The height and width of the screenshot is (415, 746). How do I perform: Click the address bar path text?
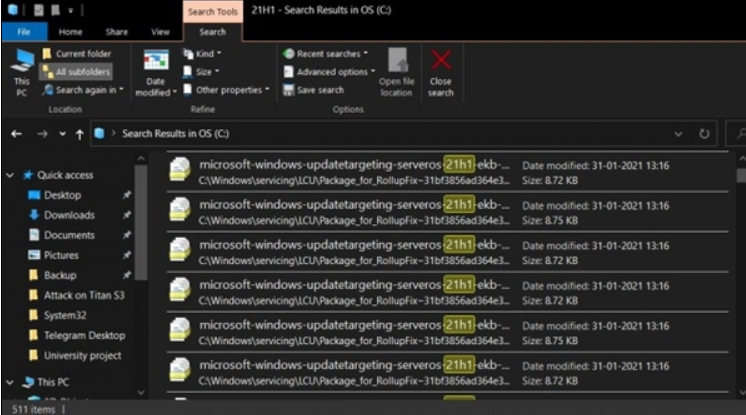click(176, 134)
